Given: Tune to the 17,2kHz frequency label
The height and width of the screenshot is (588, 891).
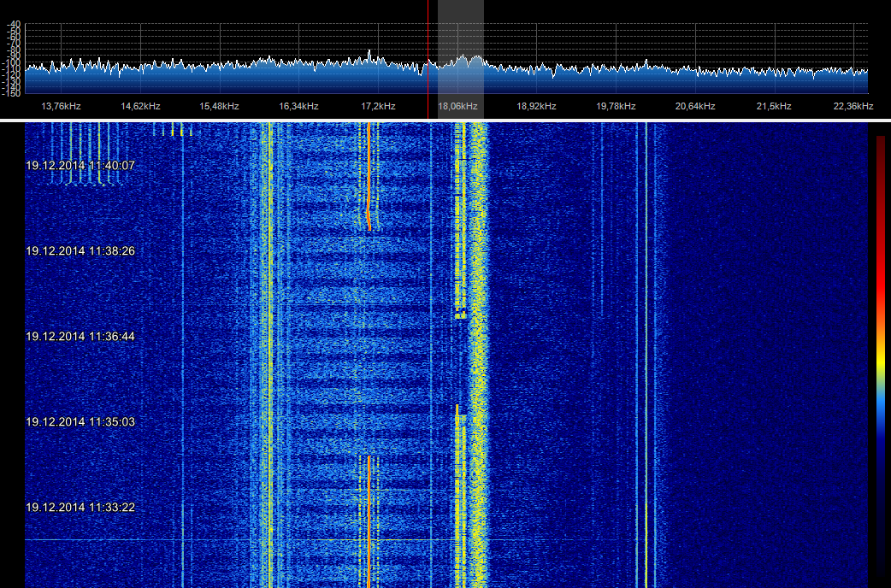Looking at the screenshot, I should point(378,107).
